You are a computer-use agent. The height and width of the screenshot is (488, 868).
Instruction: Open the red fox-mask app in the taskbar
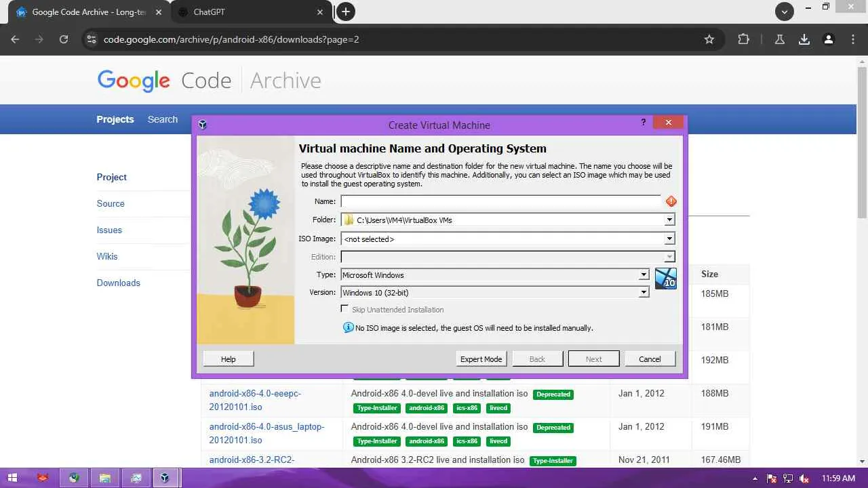(43, 478)
